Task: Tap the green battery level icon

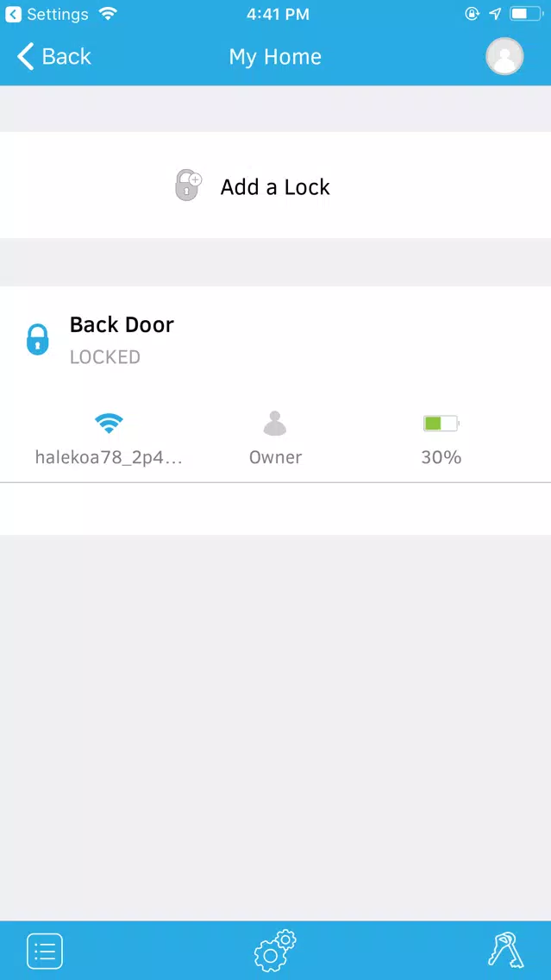Action: point(441,423)
